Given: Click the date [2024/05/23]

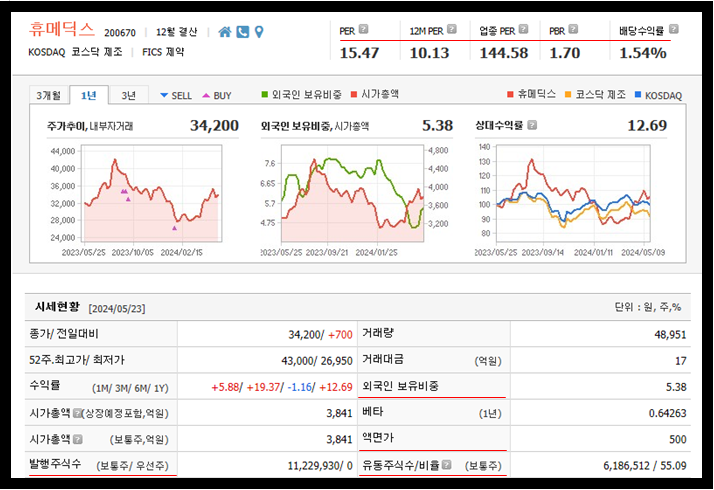Looking at the screenshot, I should coord(117,308).
